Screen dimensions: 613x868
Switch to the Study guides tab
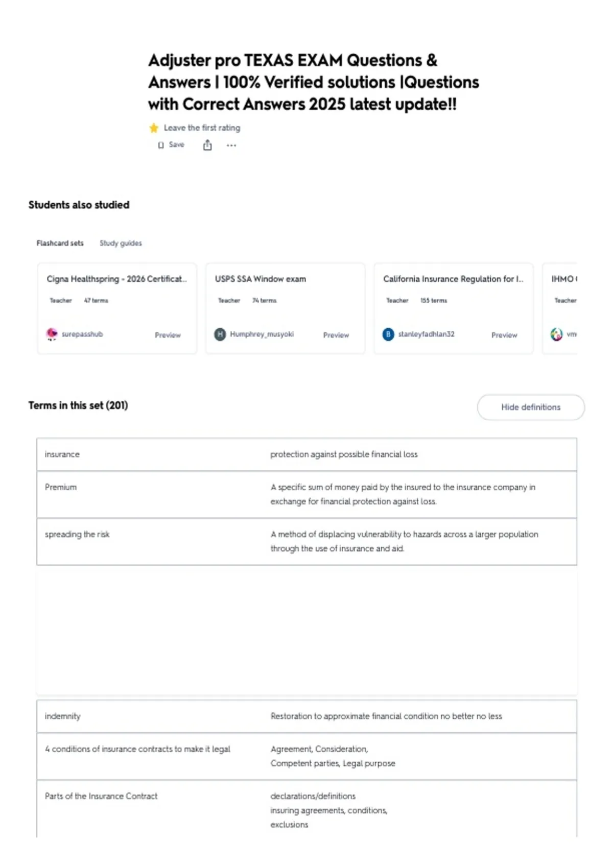click(121, 243)
